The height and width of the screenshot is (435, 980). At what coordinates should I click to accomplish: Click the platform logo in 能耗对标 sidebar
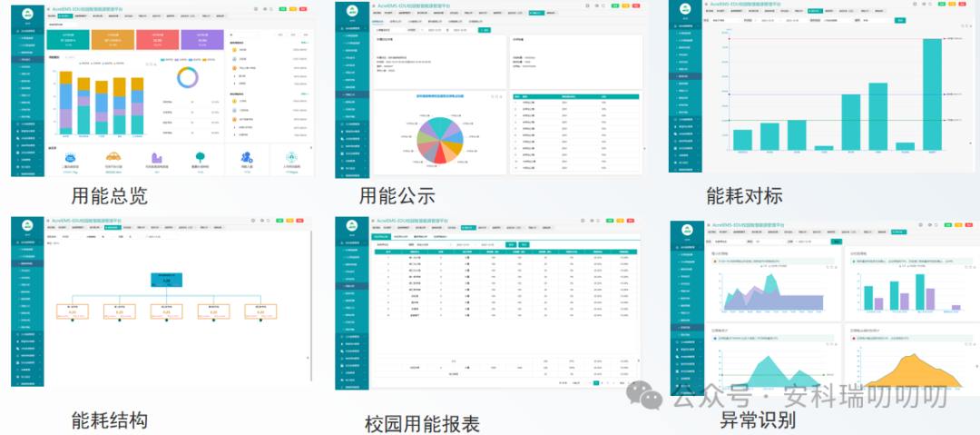click(686, 7)
